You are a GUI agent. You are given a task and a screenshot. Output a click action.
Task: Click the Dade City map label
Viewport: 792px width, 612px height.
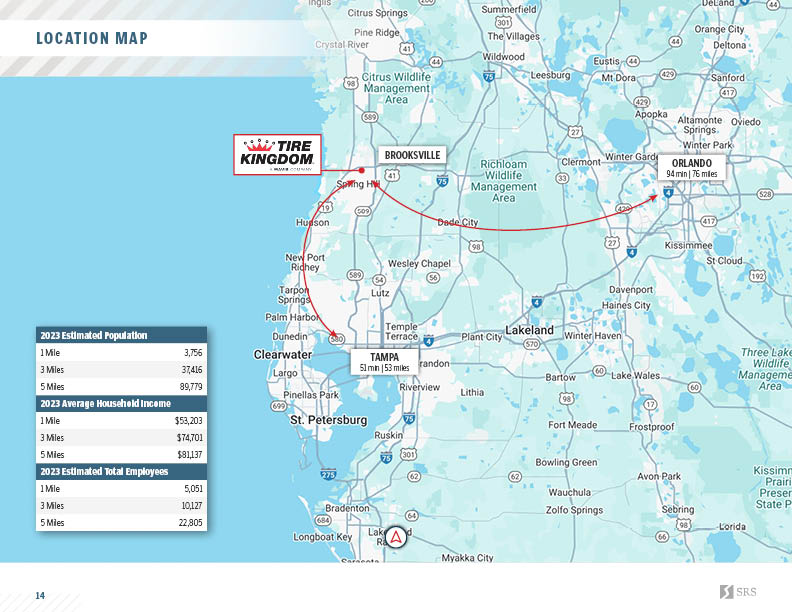pyautogui.click(x=458, y=222)
